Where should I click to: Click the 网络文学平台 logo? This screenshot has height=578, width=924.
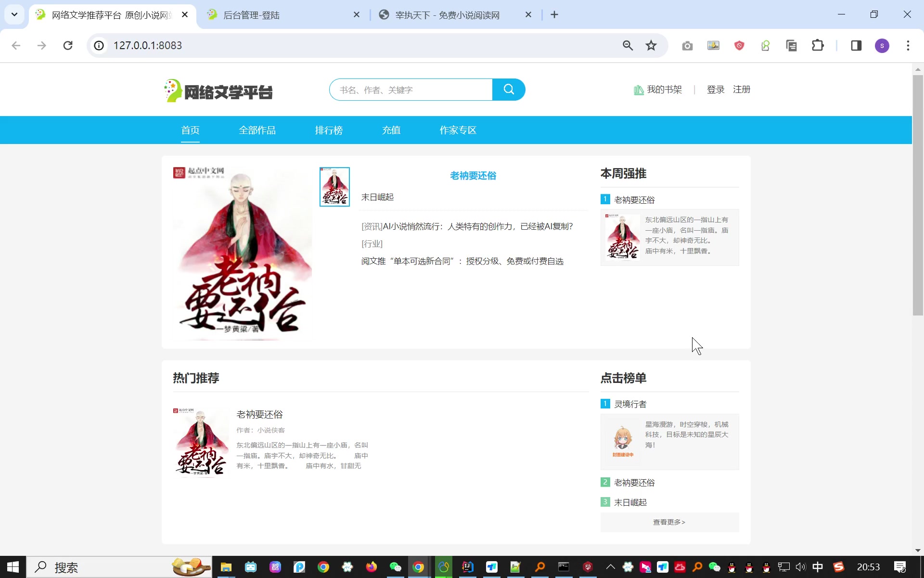point(218,91)
